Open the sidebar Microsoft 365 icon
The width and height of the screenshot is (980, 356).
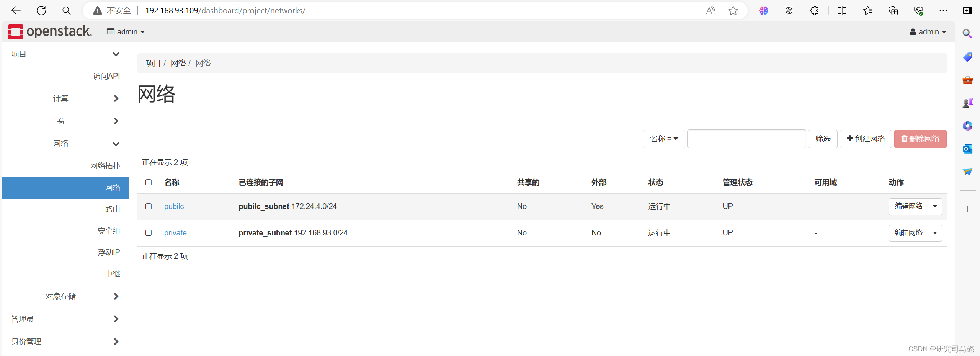pyautogui.click(x=967, y=126)
